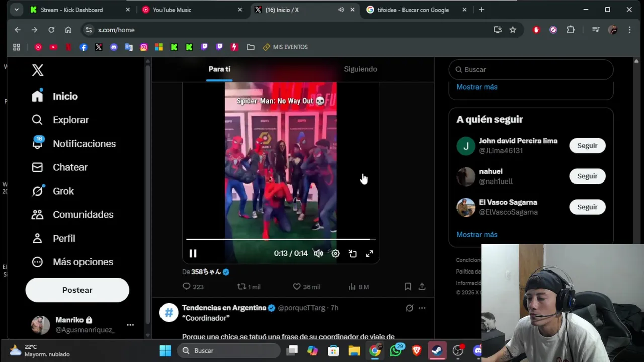Go to Perfil page

tap(53, 238)
